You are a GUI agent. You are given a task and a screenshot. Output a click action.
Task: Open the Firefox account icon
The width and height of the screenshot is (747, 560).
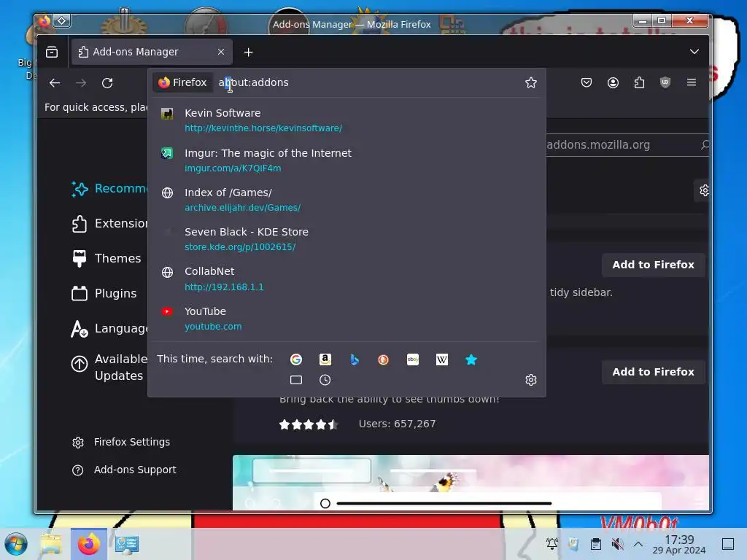[x=613, y=82]
